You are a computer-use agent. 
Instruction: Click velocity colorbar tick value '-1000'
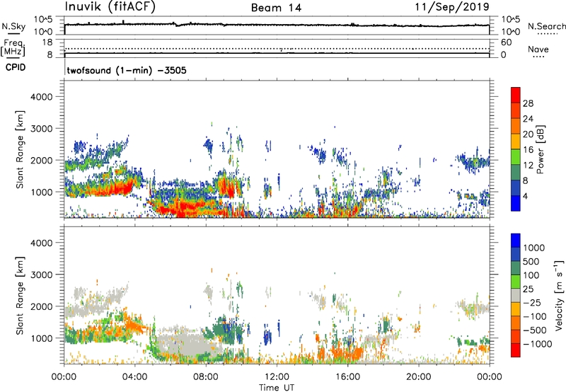tap(538, 344)
